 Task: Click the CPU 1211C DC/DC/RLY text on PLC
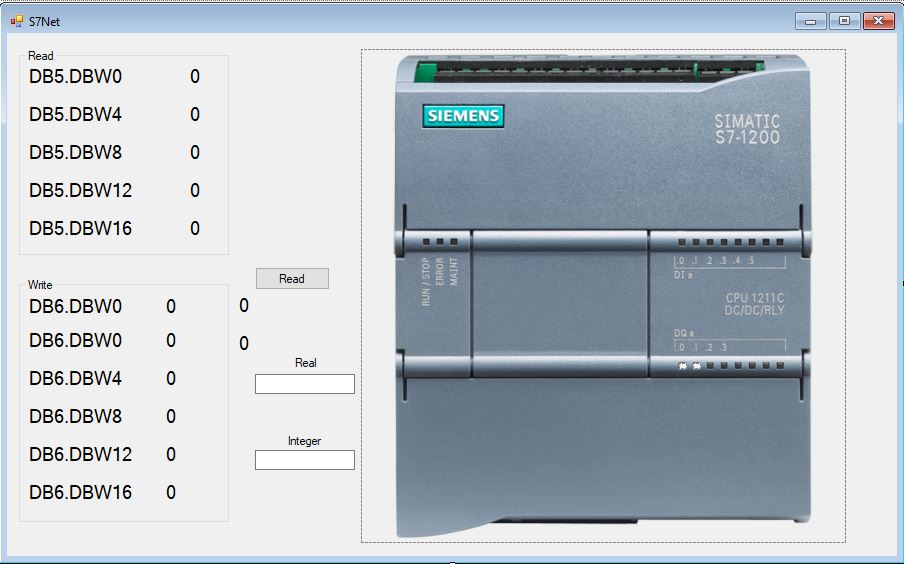(x=754, y=304)
